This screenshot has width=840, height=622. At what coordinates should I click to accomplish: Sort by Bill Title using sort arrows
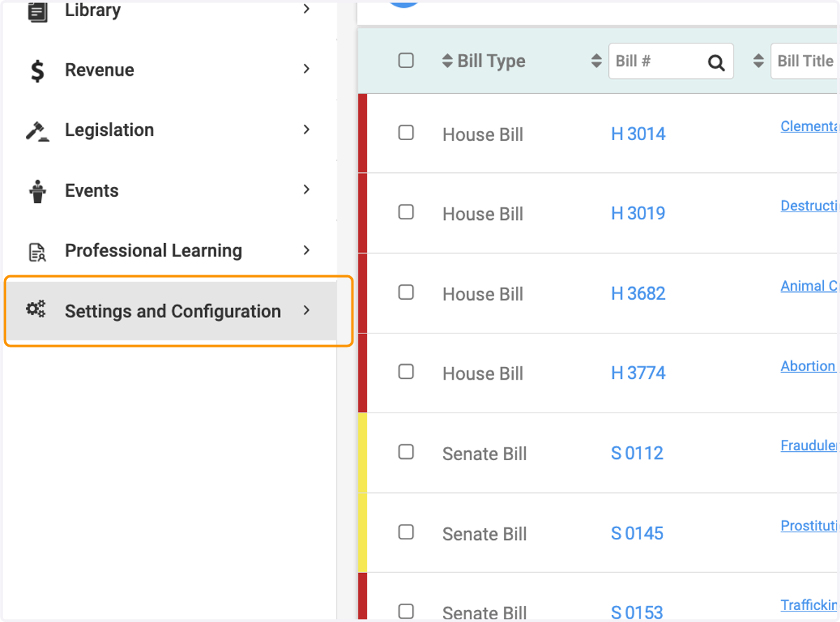(x=758, y=61)
